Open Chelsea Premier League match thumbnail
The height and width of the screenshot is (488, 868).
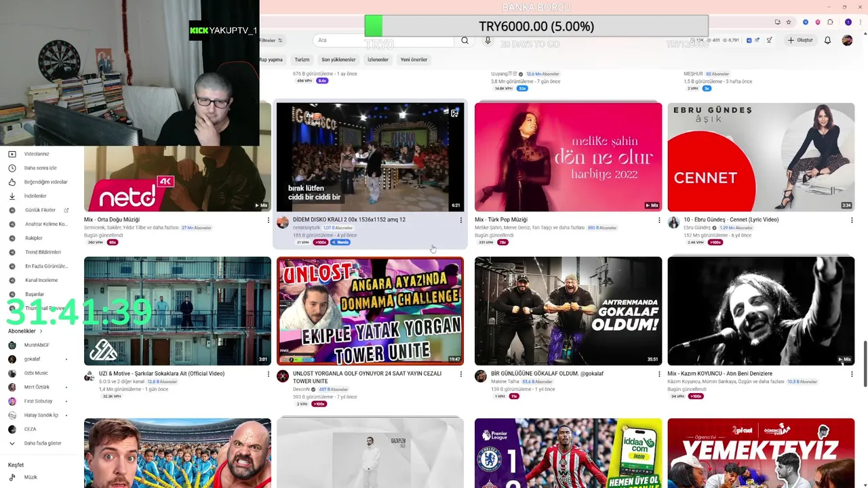click(568, 453)
